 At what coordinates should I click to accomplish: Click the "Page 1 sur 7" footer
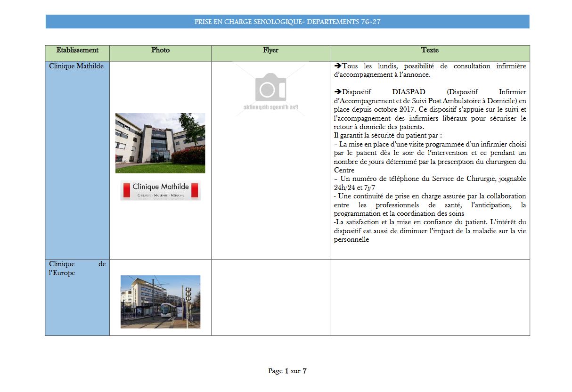click(x=287, y=371)
